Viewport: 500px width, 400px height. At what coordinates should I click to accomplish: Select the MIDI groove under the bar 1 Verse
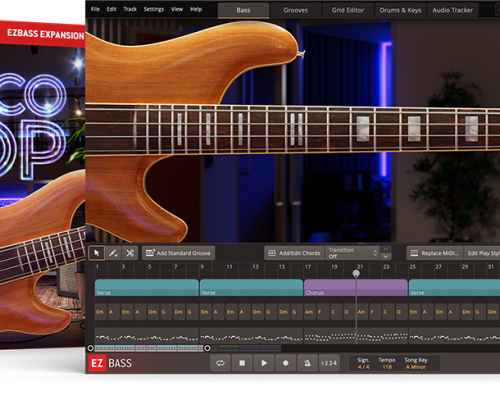[x=147, y=336]
